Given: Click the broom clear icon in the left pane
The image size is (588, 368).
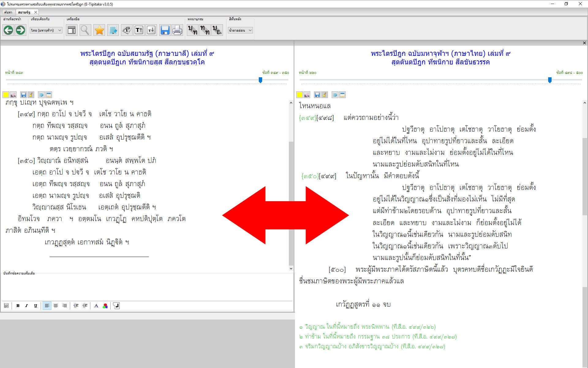Looking at the screenshot, I should pyautogui.click(x=31, y=95).
